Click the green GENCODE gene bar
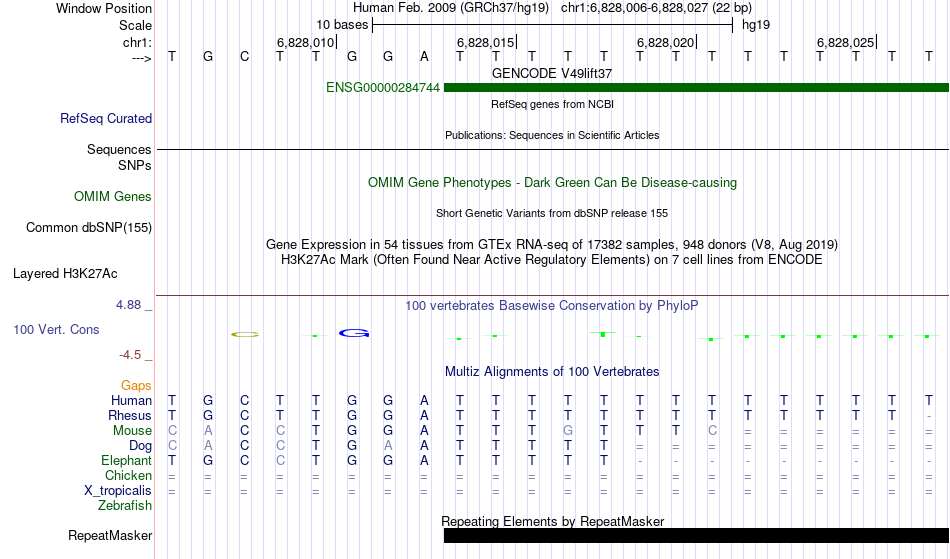 pos(696,88)
